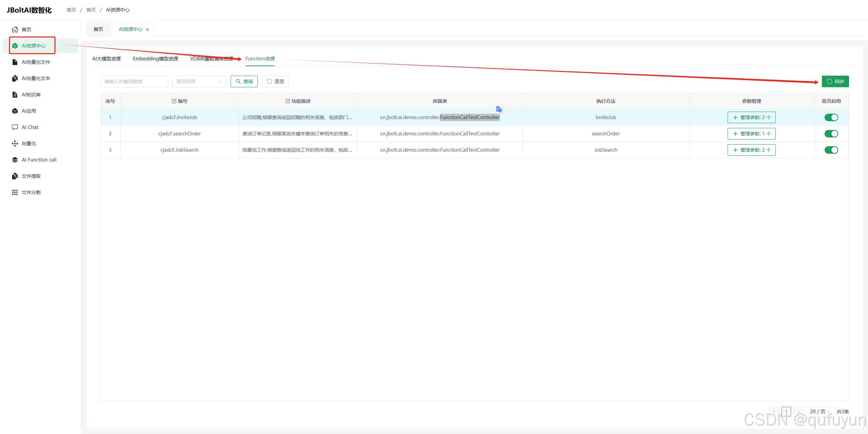Open AI Chat speech bubble icon
Image resolution: width=868 pixels, height=434 pixels.
point(15,127)
